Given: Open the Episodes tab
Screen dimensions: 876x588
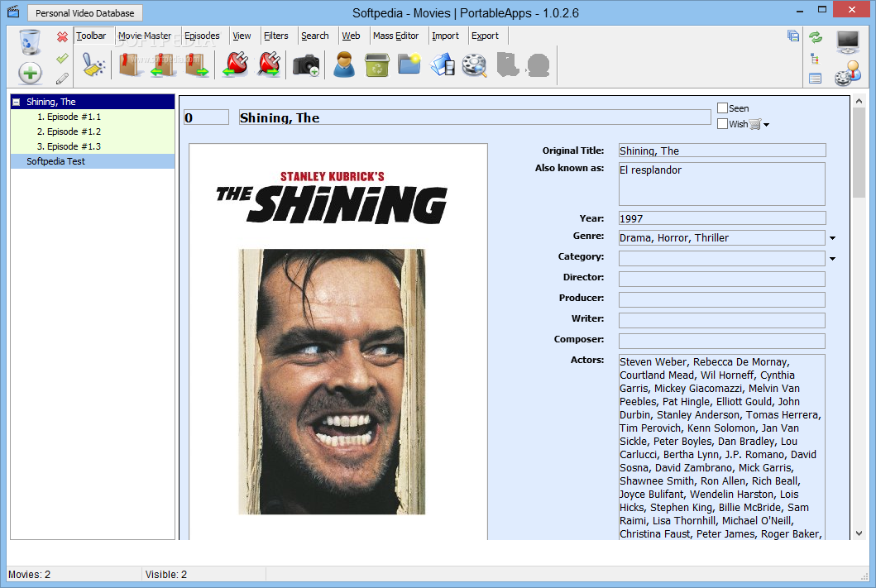Looking at the screenshot, I should pos(202,36).
